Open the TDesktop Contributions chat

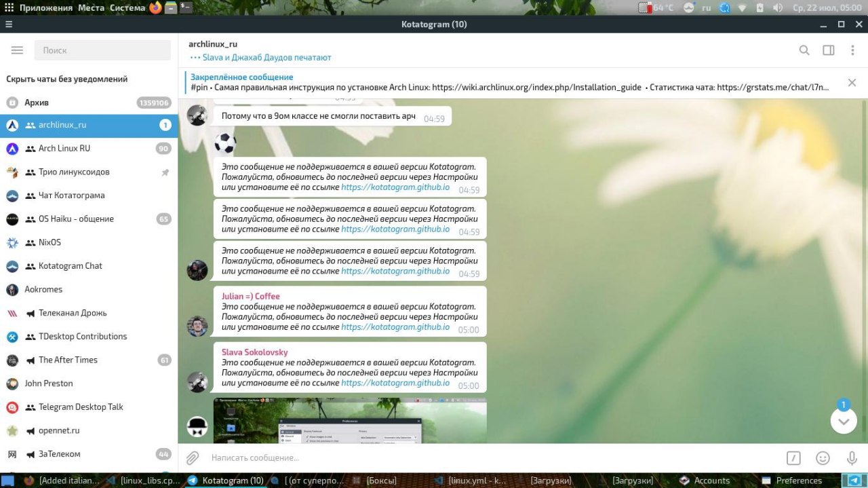[89, 337]
